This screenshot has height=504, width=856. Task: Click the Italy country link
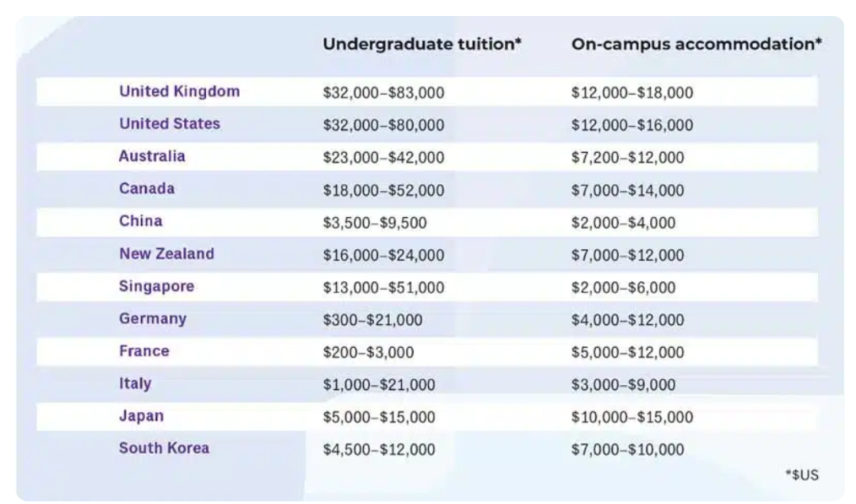[x=135, y=384]
